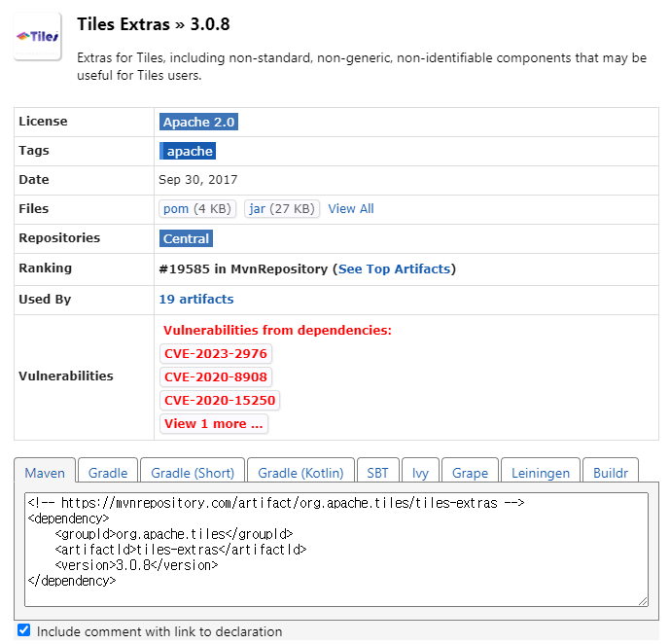Click the Vulnerabilities from dependencies heading

point(277,331)
